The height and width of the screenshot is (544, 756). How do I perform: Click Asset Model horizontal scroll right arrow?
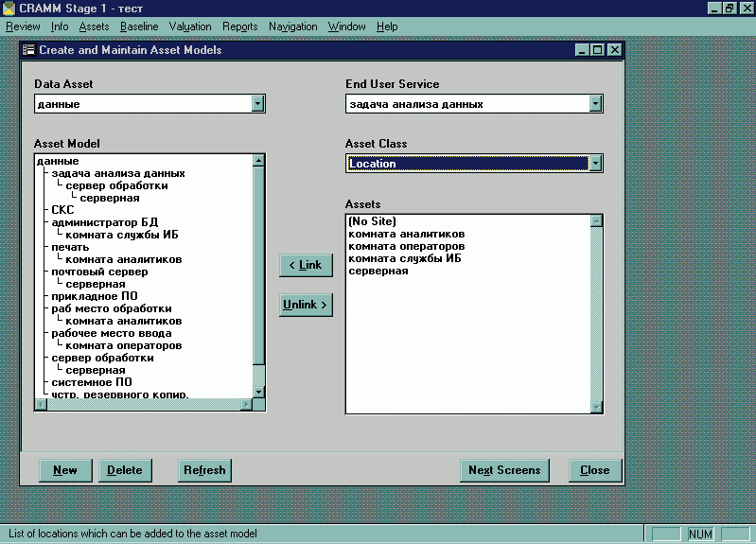tap(247, 405)
